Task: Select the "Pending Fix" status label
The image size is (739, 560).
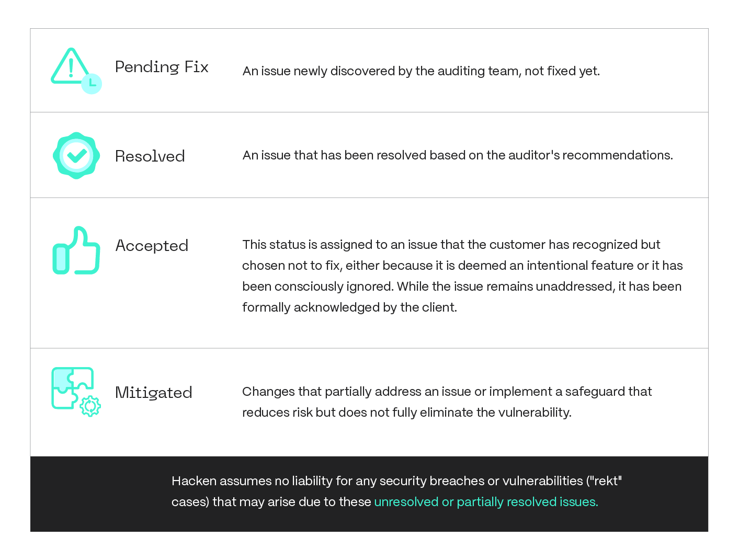Action: tap(162, 67)
